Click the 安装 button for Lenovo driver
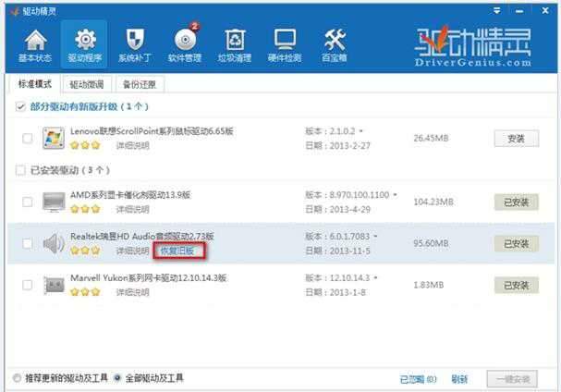The width and height of the screenshot is (561, 392). (517, 139)
